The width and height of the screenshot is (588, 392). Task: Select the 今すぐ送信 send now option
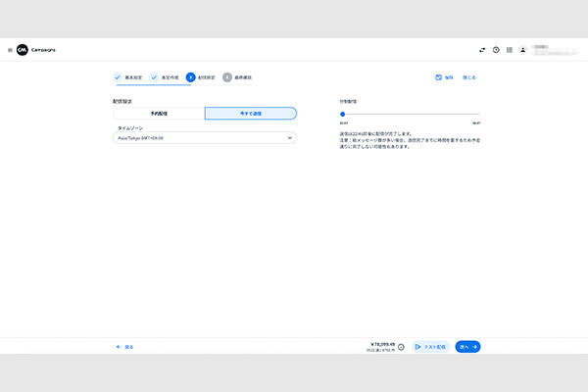tap(250, 114)
